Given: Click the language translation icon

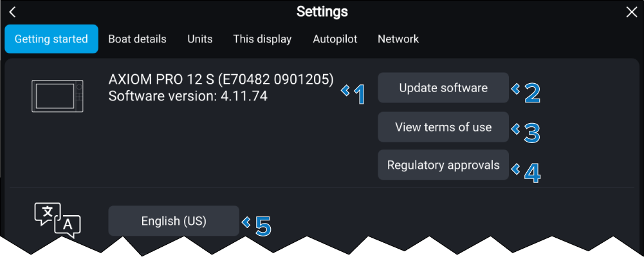Looking at the screenshot, I should 57,220.
